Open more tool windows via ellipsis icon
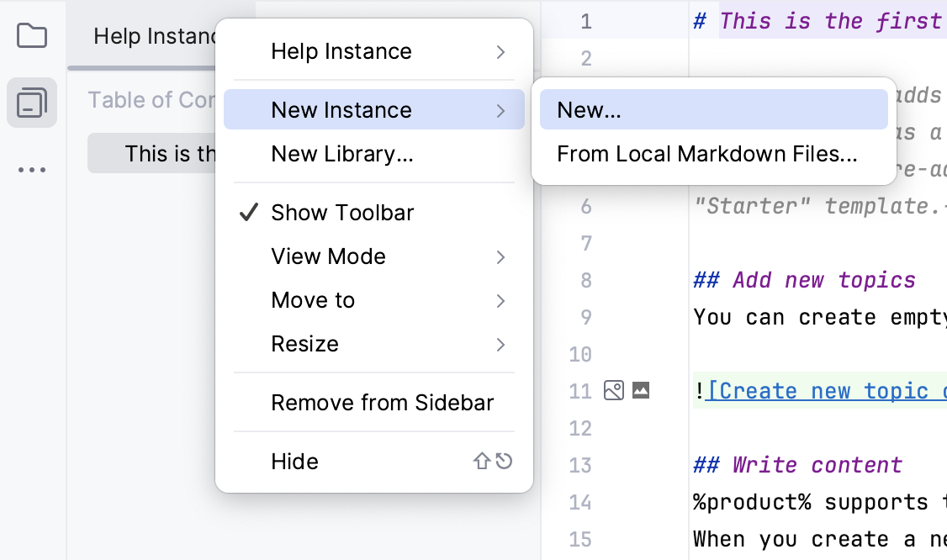Viewport: 947px width, 560px height. [x=31, y=169]
